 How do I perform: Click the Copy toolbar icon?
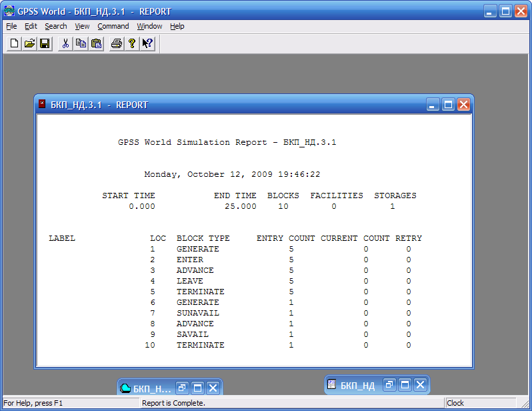(x=81, y=43)
